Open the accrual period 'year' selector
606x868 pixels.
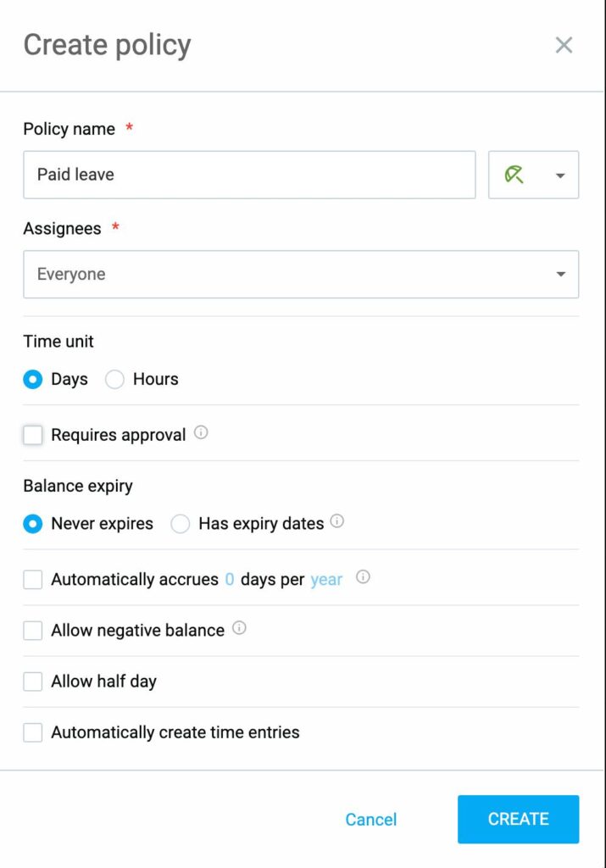click(x=326, y=580)
